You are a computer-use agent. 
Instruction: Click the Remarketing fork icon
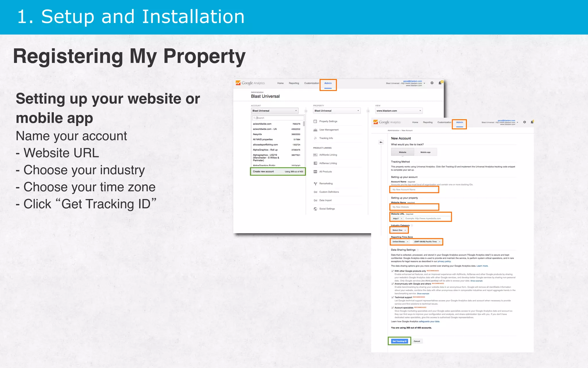point(315,183)
